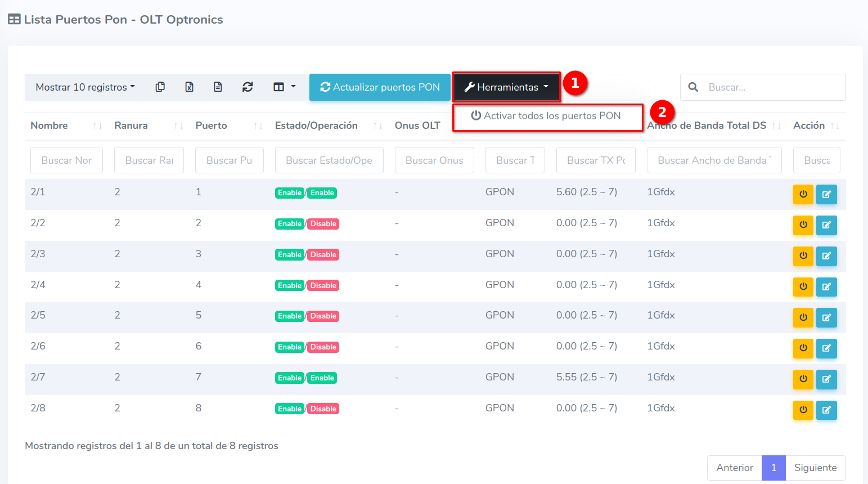The image size is (868, 484).
Task: Sort by Nombre column arrows
Action: (97, 126)
